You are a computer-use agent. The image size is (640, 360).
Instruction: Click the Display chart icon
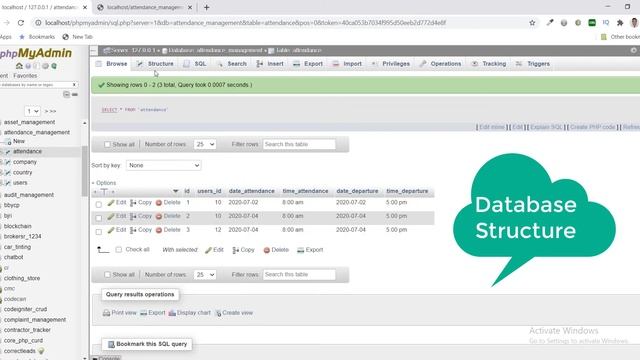pyautogui.click(x=172, y=313)
